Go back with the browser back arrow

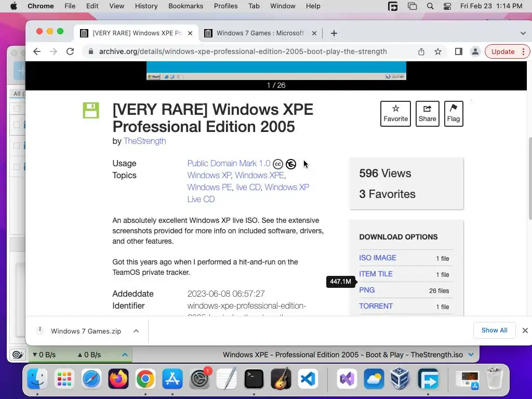pyautogui.click(x=37, y=51)
